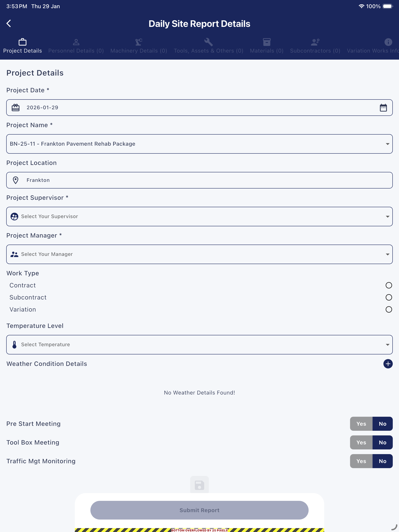Click the Submit Report button

click(199, 510)
